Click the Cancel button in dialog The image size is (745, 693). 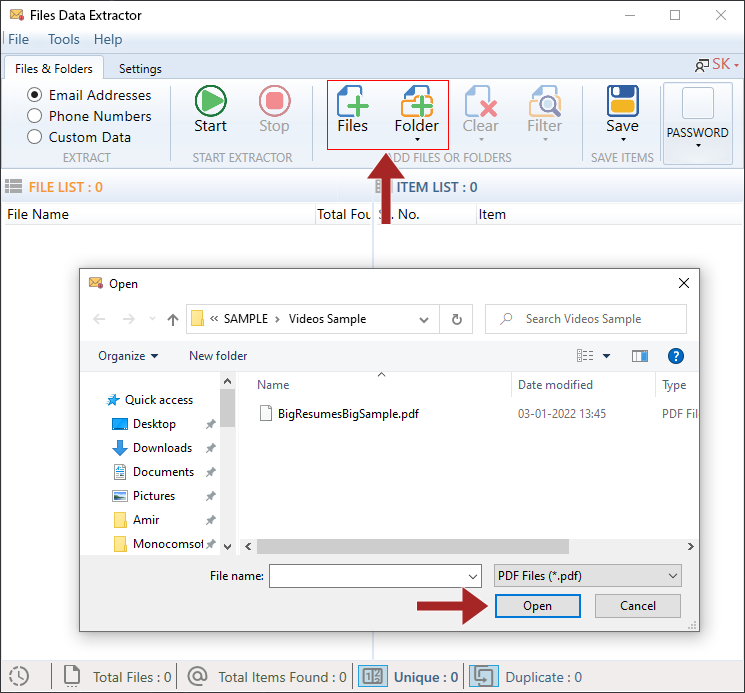(x=638, y=606)
